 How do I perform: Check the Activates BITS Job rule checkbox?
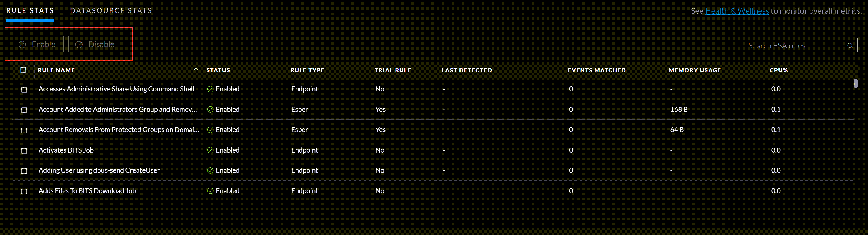[24, 150]
